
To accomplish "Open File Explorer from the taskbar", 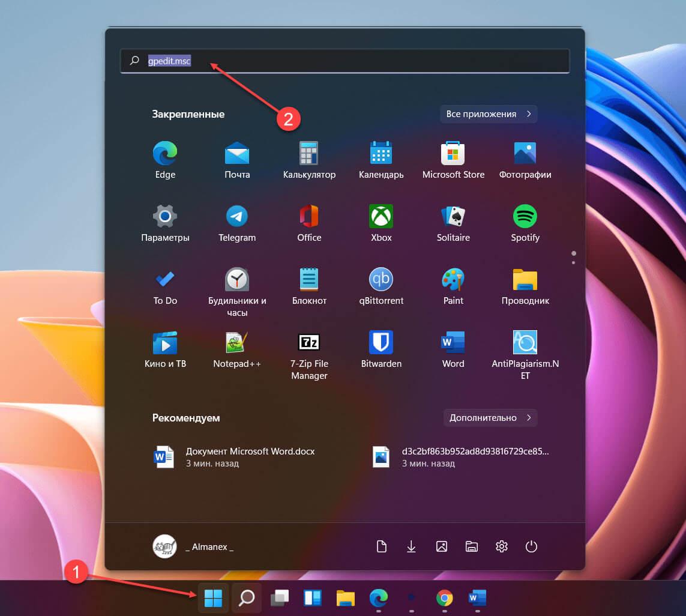I will 345,597.
